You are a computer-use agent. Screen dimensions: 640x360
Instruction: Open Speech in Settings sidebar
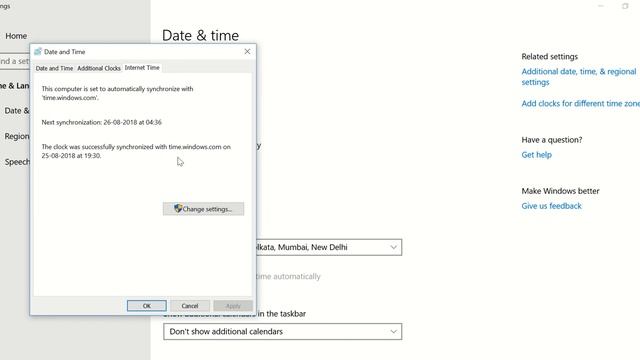[x=17, y=162]
